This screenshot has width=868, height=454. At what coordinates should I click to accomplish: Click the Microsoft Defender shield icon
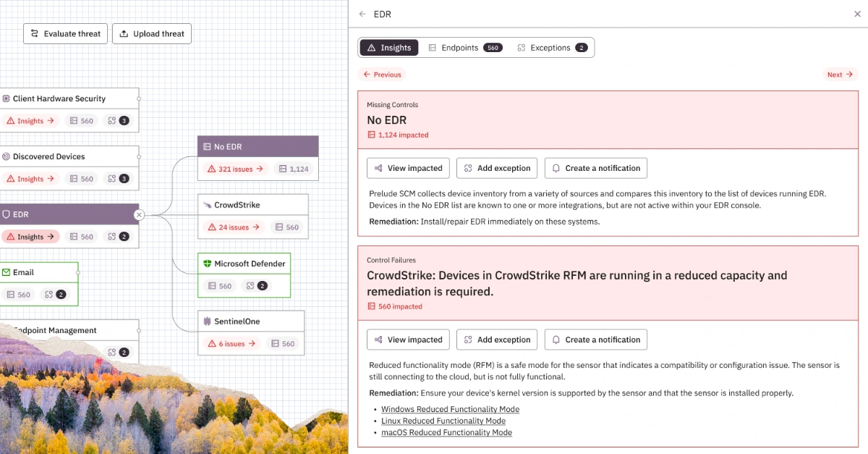point(207,264)
